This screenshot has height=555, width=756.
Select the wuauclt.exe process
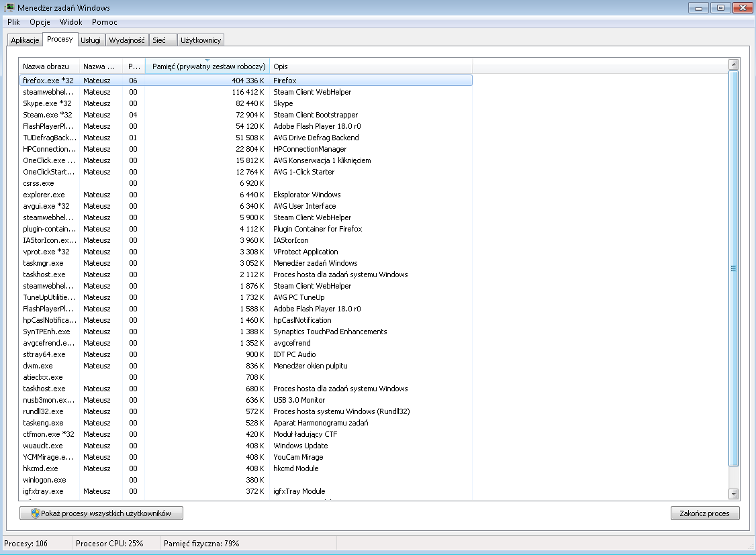246,446
